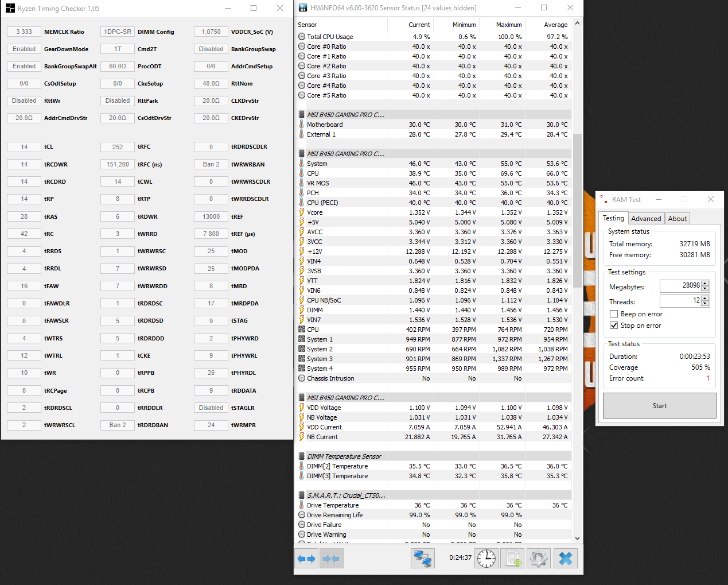Image resolution: width=728 pixels, height=585 pixels.
Task: Open the About tab in RAM Test
Action: (677, 219)
